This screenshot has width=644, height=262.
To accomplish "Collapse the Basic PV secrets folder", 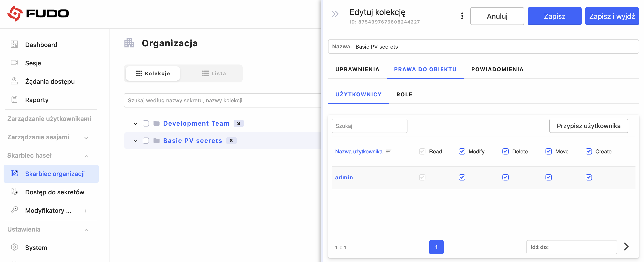I will click(135, 141).
